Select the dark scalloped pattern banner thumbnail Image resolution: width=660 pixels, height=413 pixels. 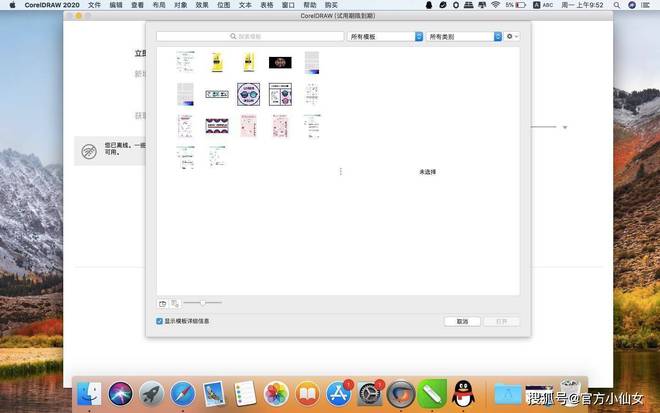(217, 126)
